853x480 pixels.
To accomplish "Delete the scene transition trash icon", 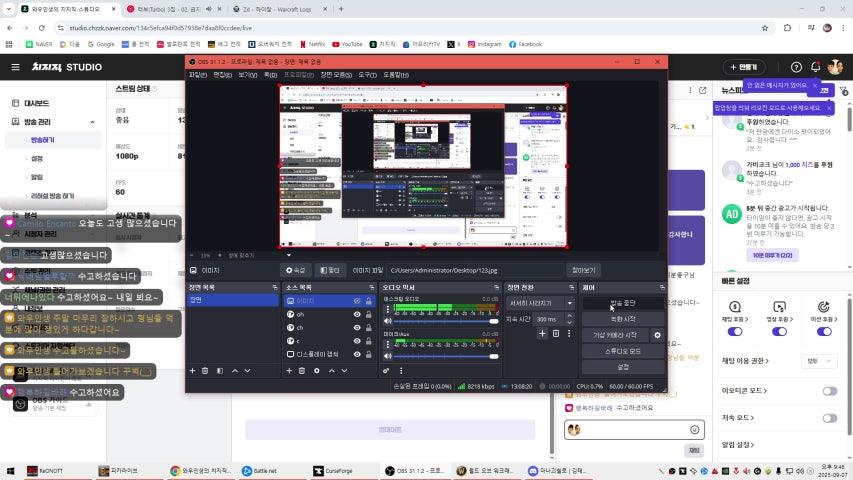I will [556, 333].
